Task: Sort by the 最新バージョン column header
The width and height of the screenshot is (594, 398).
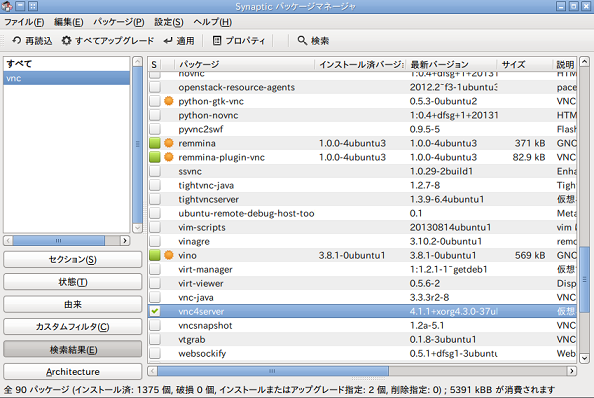Action: [451, 64]
